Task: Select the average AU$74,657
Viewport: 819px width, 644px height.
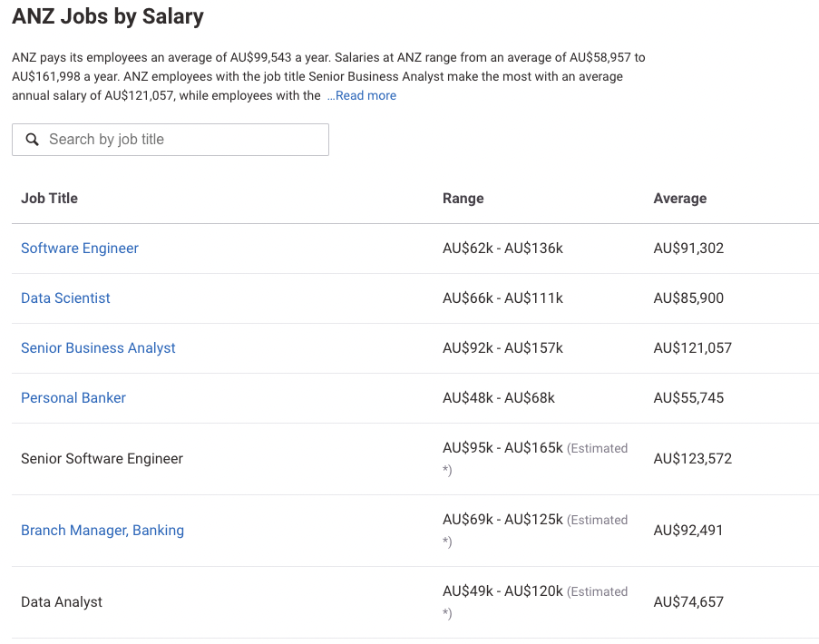Action: (x=689, y=601)
